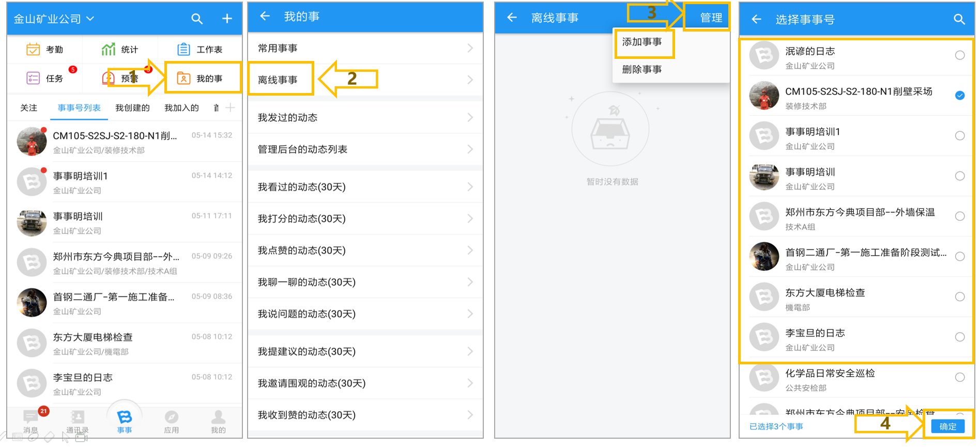Click the 确定 confirm button
Image resolution: width=980 pixels, height=448 pixels.
[948, 426]
